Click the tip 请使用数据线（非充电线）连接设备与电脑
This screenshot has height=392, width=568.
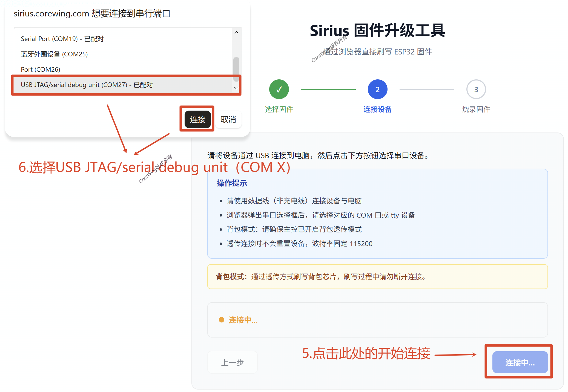[294, 201]
